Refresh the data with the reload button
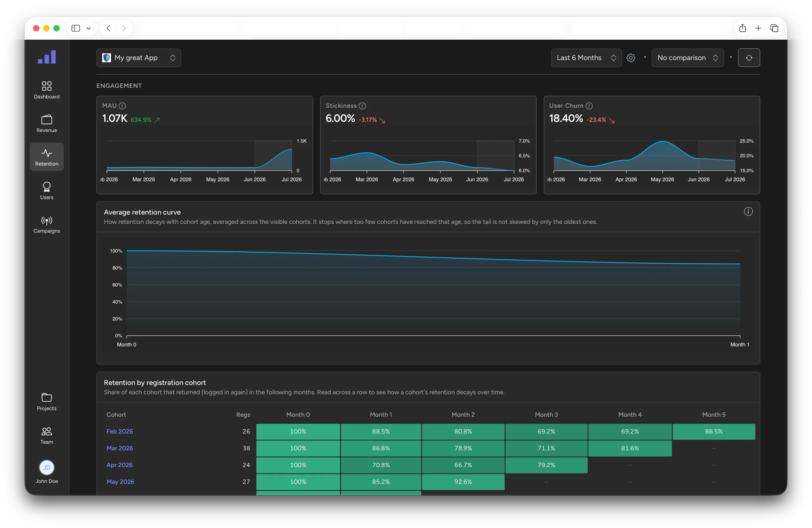This screenshot has height=528, width=812. 749,58
